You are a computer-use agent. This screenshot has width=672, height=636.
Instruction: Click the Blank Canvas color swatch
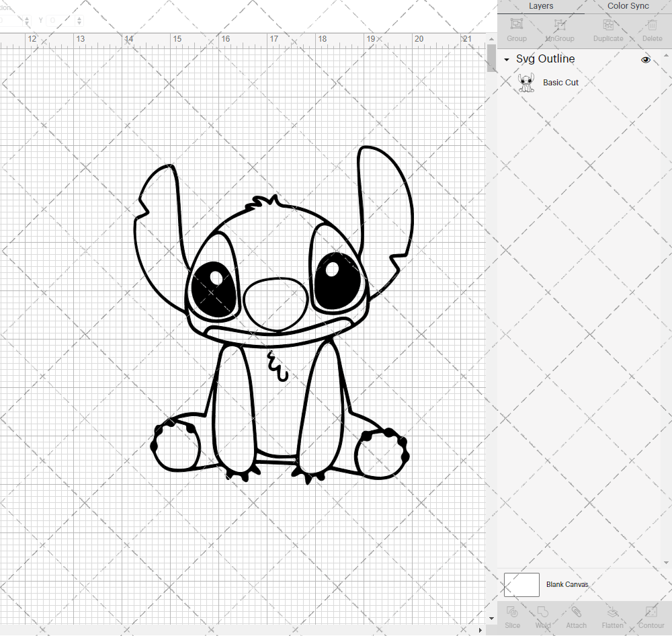(521, 585)
